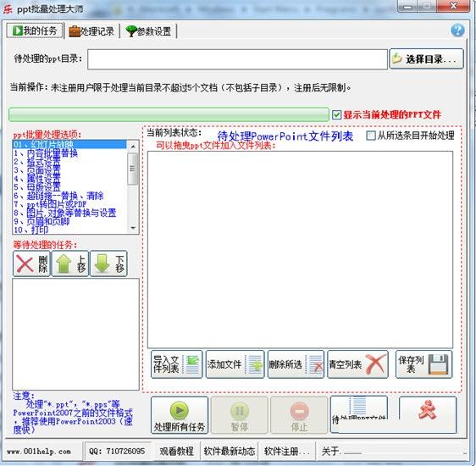Move task up with green up arrow
This screenshot has width=476, height=466.
[70, 264]
